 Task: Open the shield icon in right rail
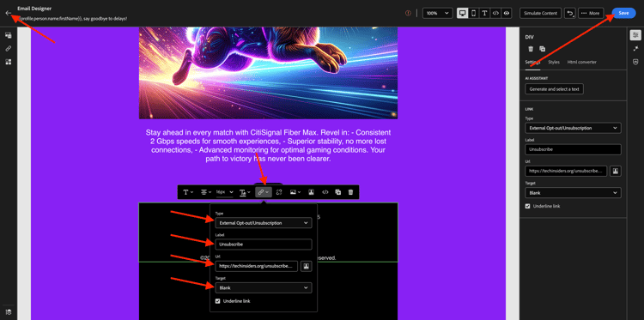(635, 62)
